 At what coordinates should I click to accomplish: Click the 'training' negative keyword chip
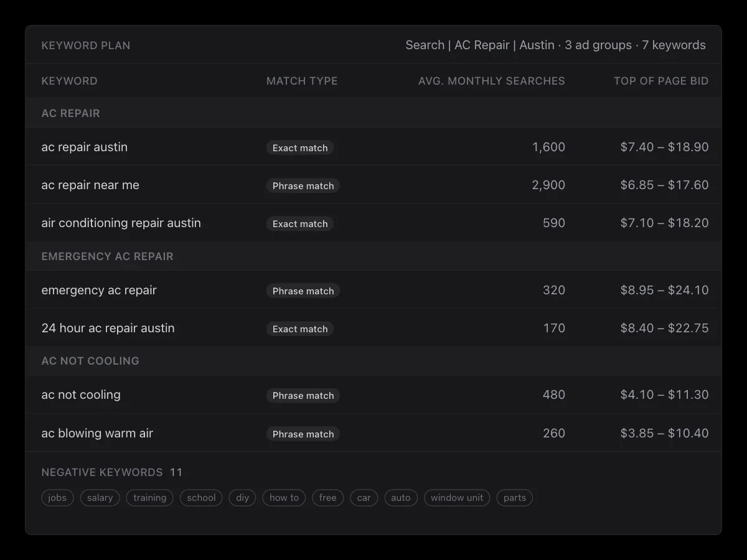coord(150,498)
